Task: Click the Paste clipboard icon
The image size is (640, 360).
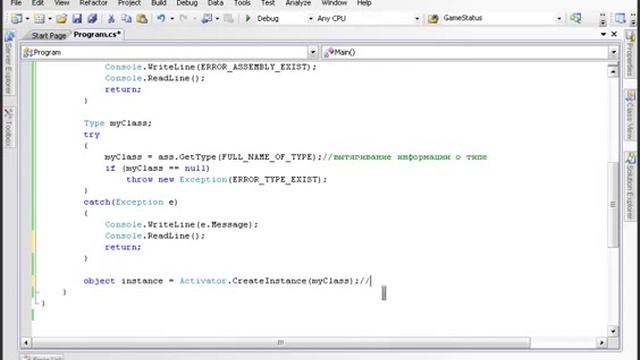Action: click(x=142, y=18)
